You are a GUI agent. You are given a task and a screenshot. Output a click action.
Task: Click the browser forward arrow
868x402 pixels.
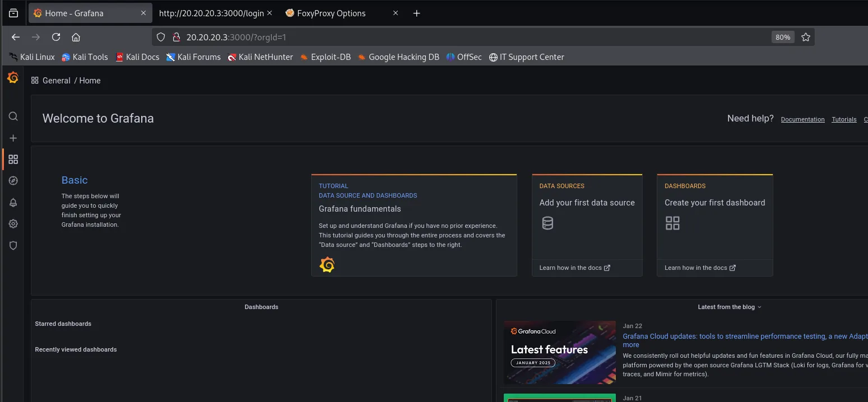[36, 37]
